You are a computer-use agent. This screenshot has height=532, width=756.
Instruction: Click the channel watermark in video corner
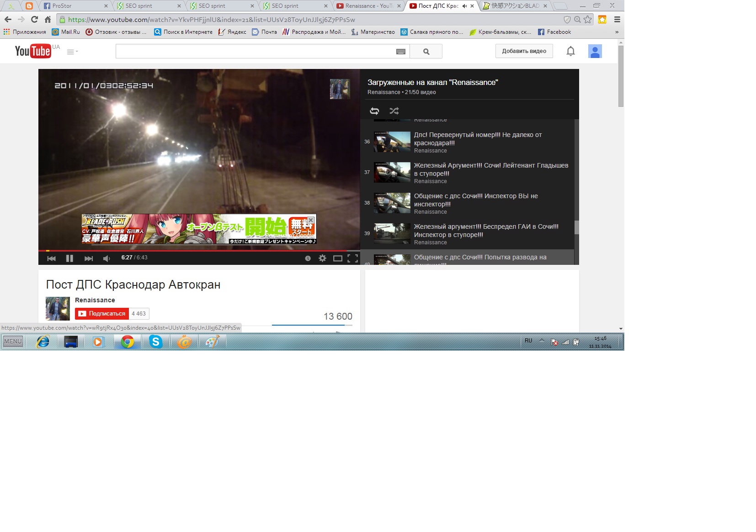[340, 89]
